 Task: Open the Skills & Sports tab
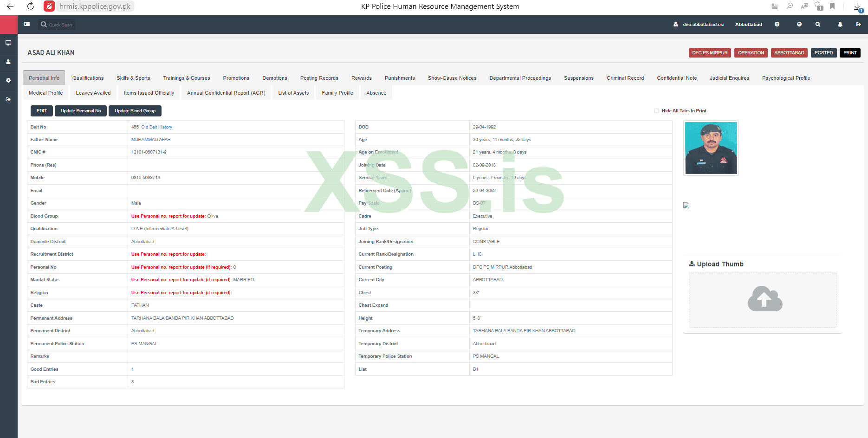click(x=134, y=78)
